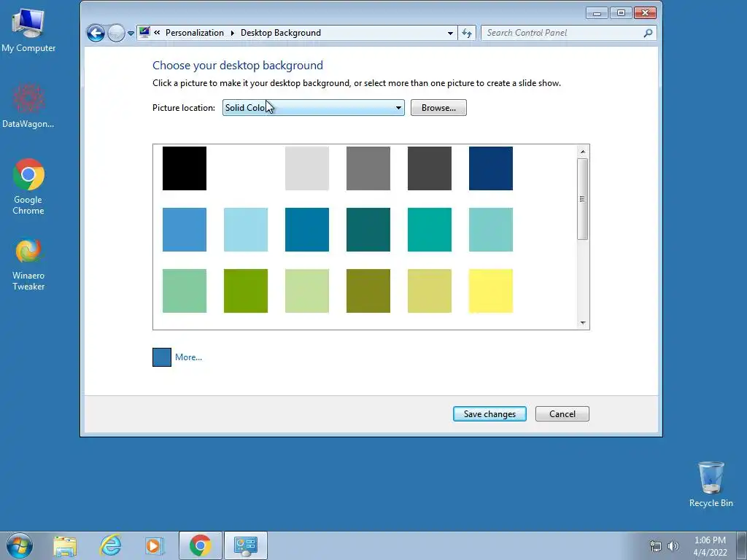Open Winaero Tweaker desktop icon
Viewport: 747px width, 560px height.
28,264
